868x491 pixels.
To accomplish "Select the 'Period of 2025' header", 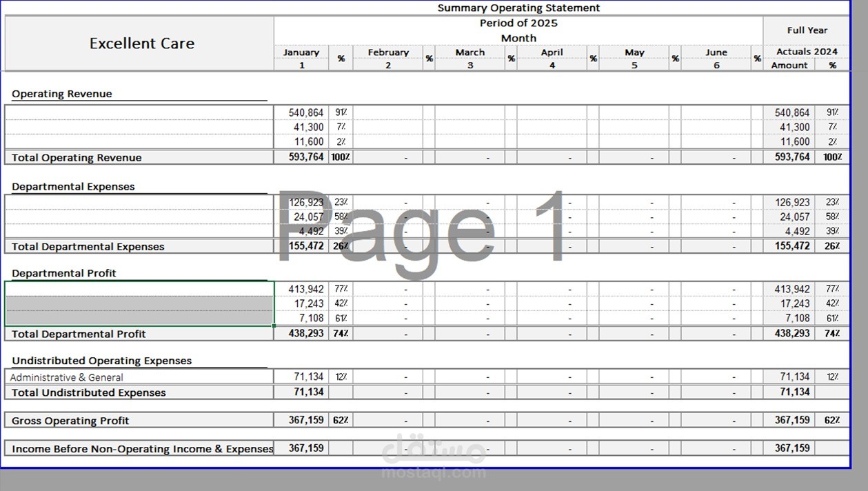I will 518,23.
